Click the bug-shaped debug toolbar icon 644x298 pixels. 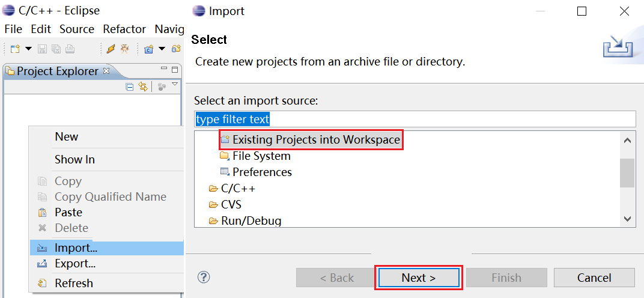coord(124,49)
